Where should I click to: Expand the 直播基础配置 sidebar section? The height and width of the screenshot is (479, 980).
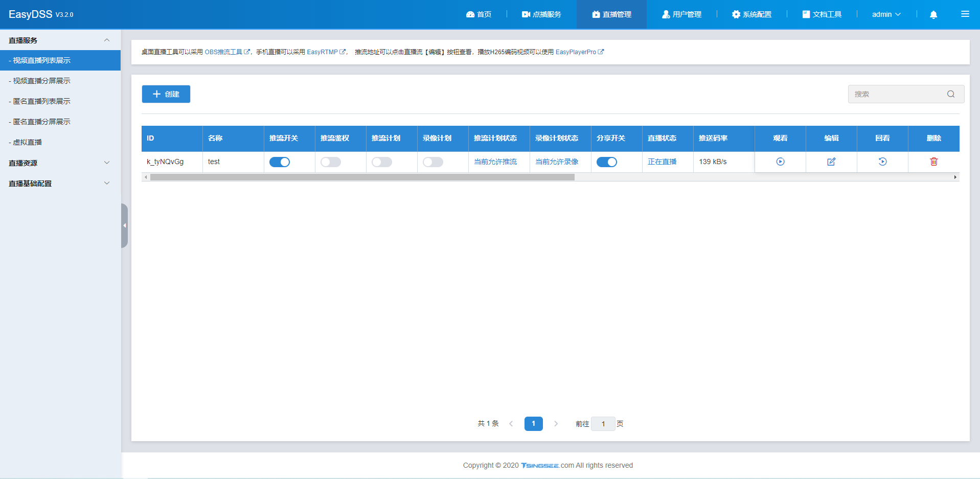coord(60,184)
